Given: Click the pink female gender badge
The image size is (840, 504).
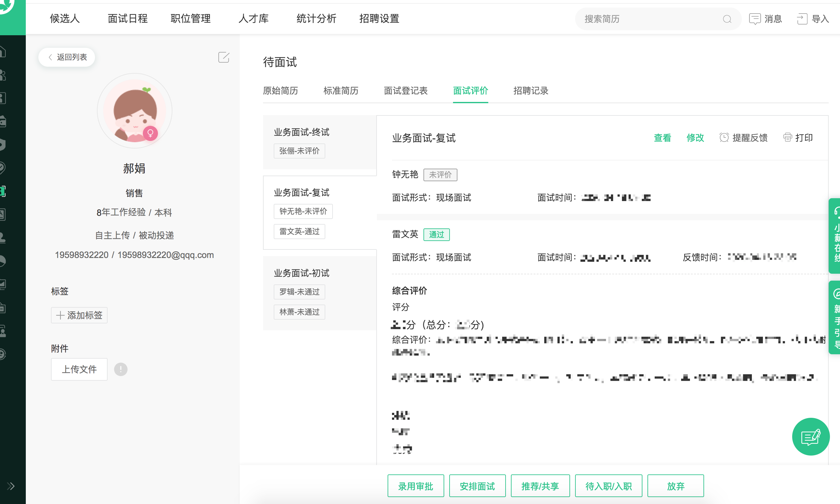Looking at the screenshot, I should pos(150,133).
